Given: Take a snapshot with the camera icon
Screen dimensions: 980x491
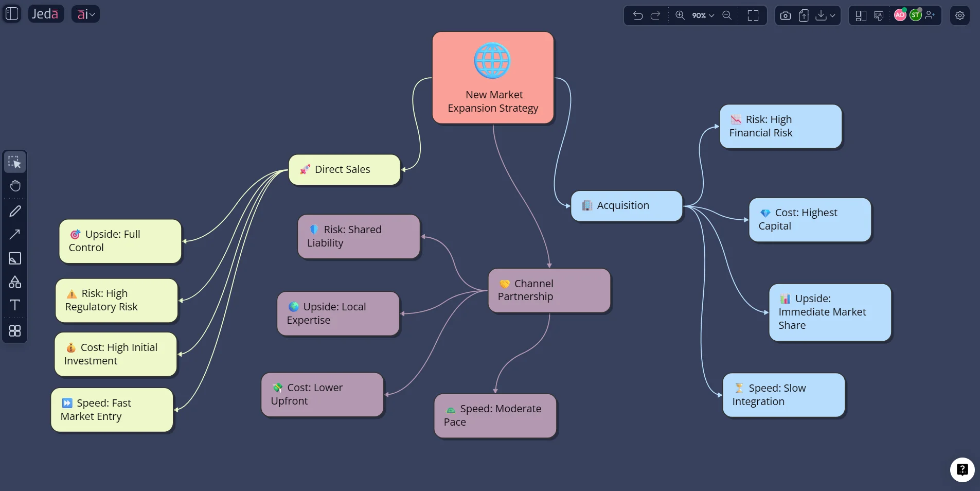Looking at the screenshot, I should pyautogui.click(x=785, y=15).
